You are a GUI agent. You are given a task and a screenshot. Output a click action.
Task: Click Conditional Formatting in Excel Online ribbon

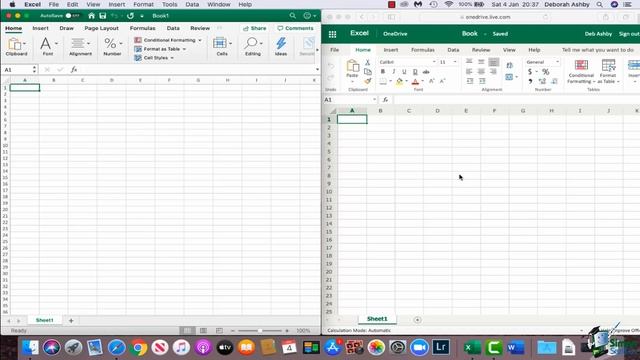click(x=581, y=71)
